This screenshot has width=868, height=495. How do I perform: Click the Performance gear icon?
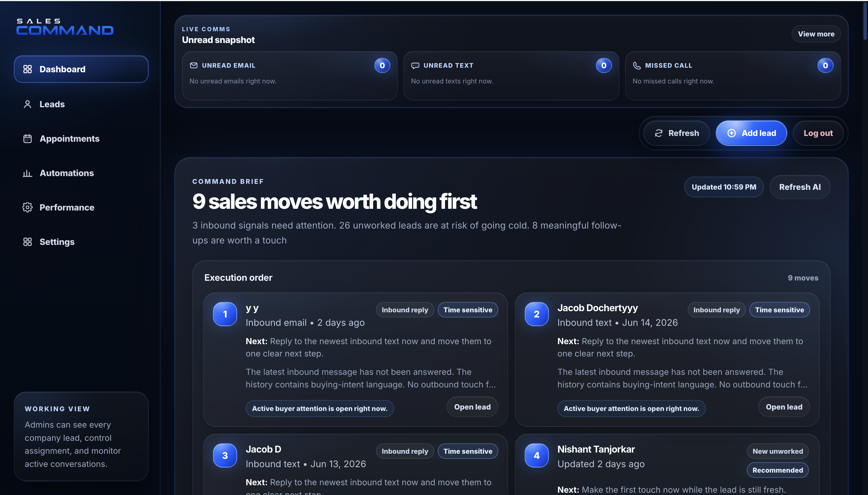28,207
